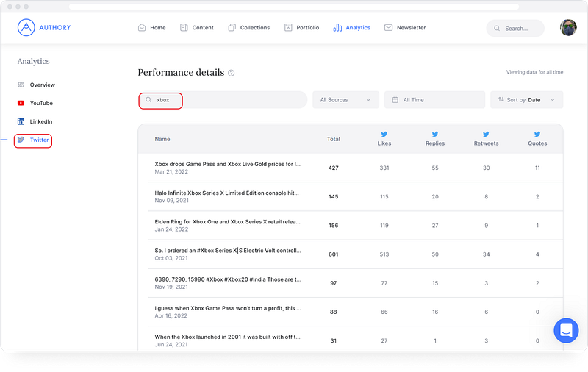Select Twitter analytics link

tap(33, 140)
